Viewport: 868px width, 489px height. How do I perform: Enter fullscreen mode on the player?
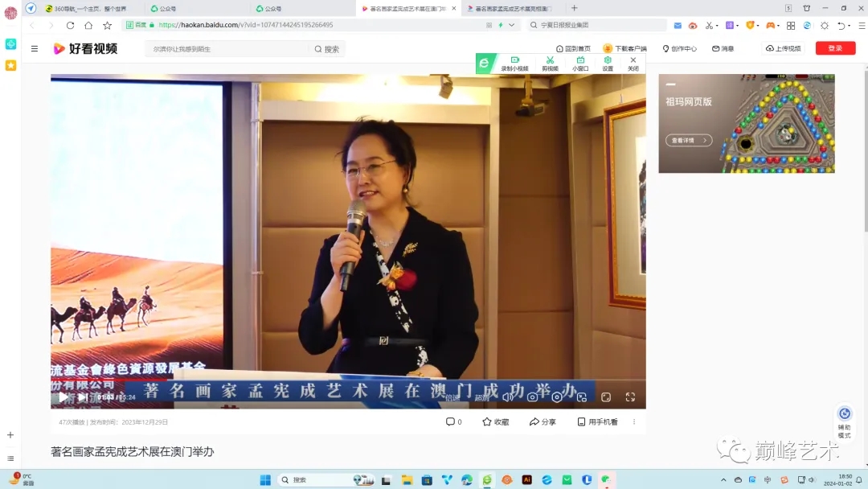click(x=631, y=397)
